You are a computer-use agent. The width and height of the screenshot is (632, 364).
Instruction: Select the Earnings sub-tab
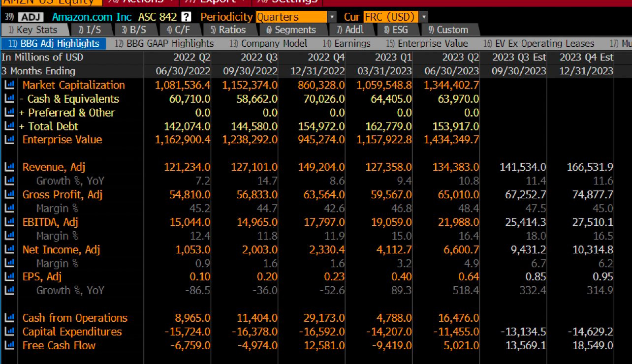click(x=346, y=44)
